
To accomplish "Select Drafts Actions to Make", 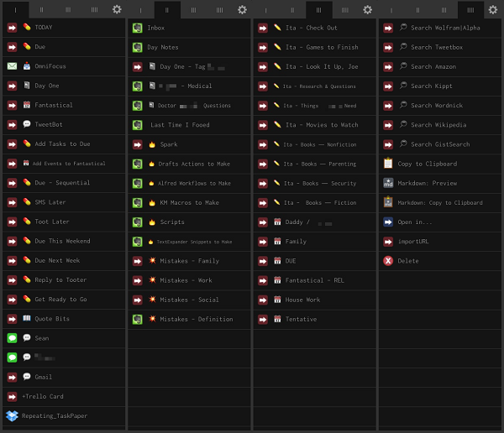I will click(x=189, y=164).
